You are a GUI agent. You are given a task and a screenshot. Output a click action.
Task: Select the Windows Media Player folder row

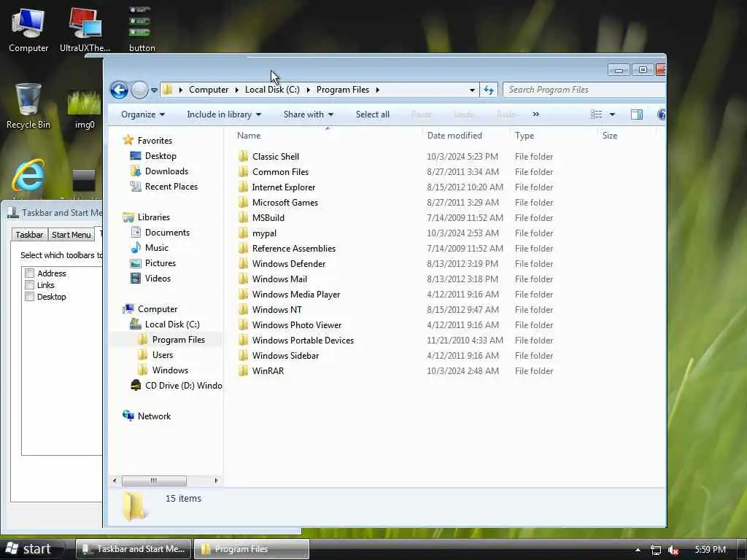(395, 295)
